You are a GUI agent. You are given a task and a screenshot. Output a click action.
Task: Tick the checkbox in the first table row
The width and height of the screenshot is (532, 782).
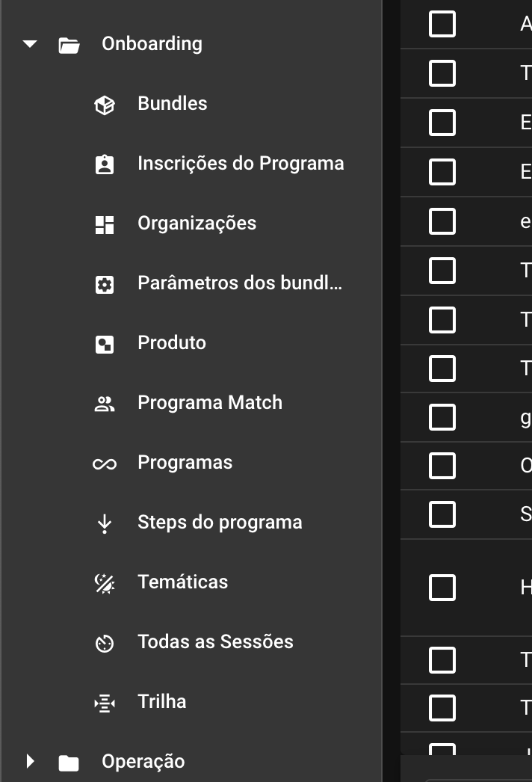(442, 24)
